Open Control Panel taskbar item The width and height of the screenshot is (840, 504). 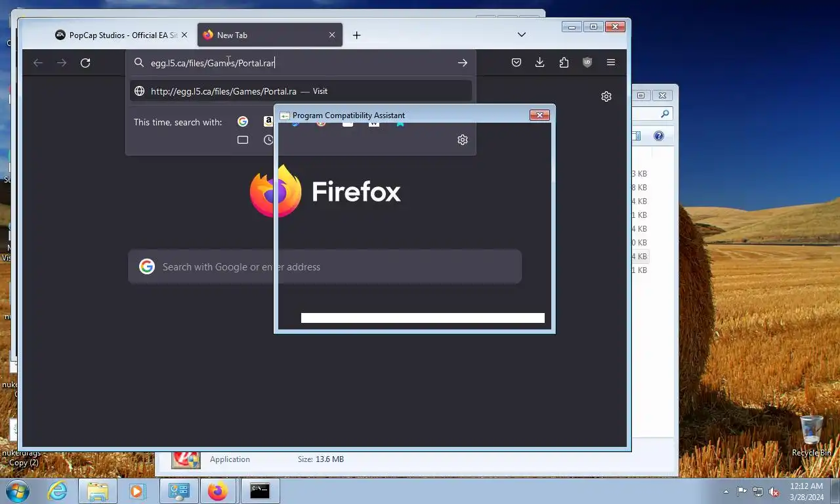pyautogui.click(x=178, y=491)
